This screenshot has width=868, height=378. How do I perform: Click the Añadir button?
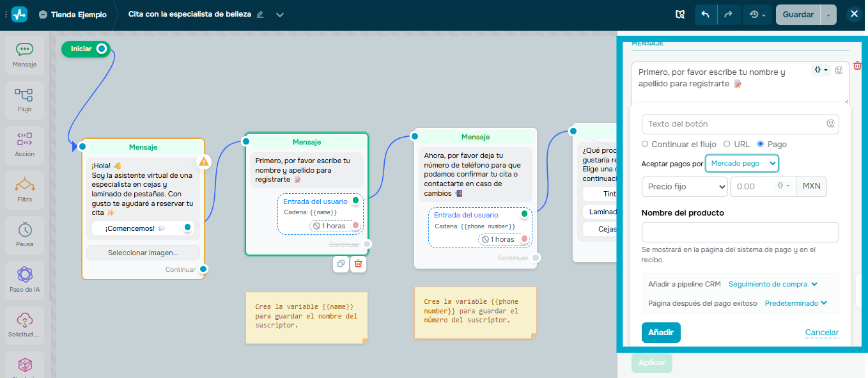661,333
